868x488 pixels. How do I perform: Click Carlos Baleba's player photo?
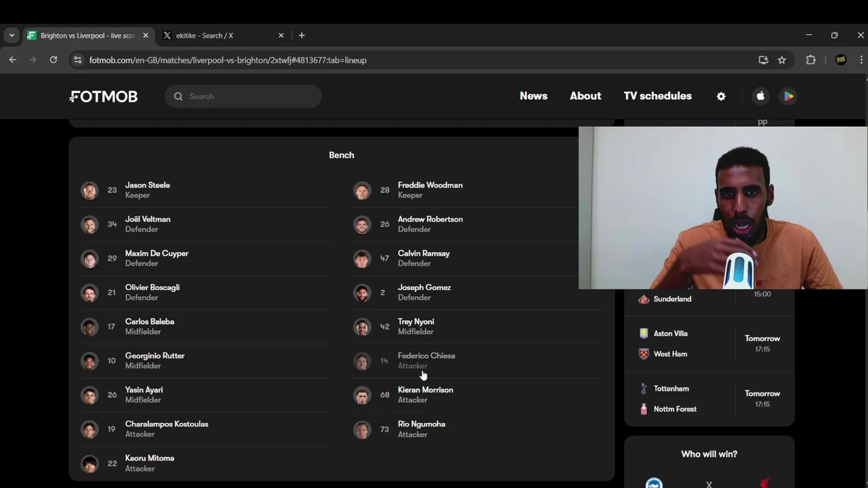90,327
